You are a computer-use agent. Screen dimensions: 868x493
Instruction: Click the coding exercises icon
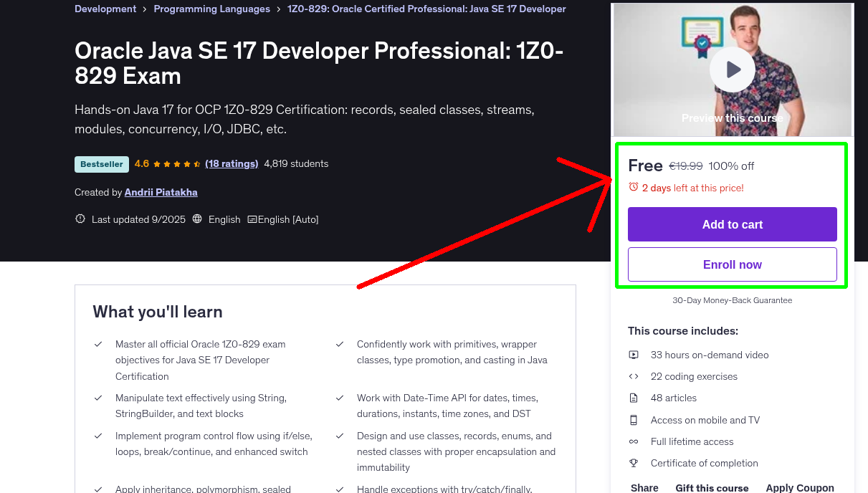pos(634,376)
